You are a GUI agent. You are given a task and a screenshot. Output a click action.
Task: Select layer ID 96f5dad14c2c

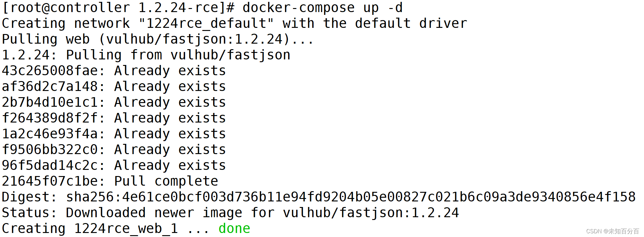pos(50,166)
